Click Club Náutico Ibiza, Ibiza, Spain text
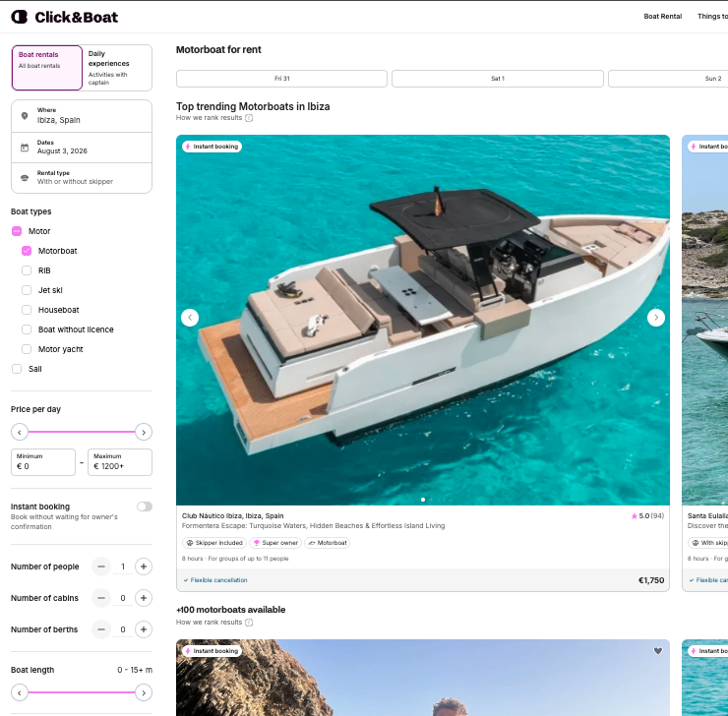This screenshot has height=716, width=728. [232, 516]
